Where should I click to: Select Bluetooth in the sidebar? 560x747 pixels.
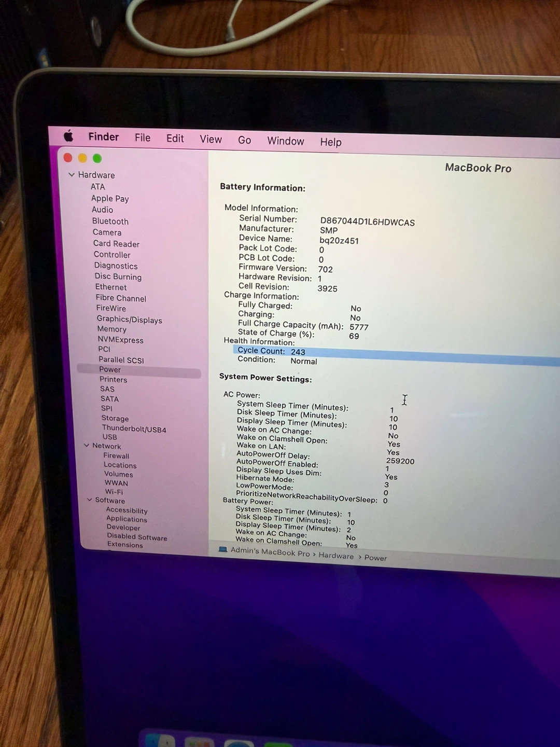[x=110, y=221]
